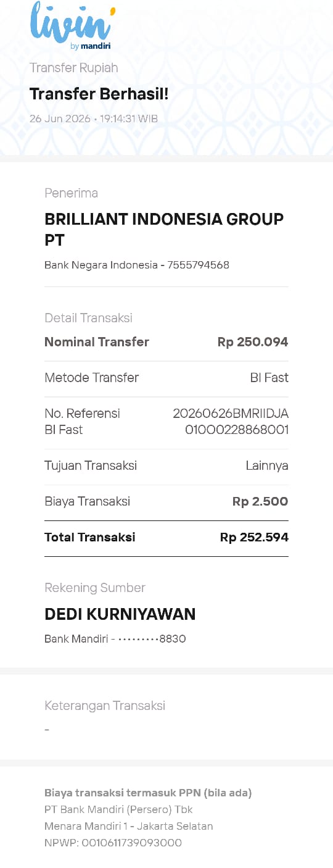This screenshot has width=333, height=868.
Task: Select the PPN transaction fee notice
Action: click(148, 793)
